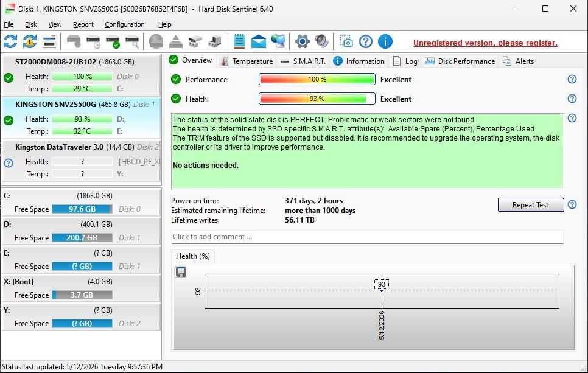Click the Unregistered version register link
This screenshot has width=588, height=373.
coord(485,43)
